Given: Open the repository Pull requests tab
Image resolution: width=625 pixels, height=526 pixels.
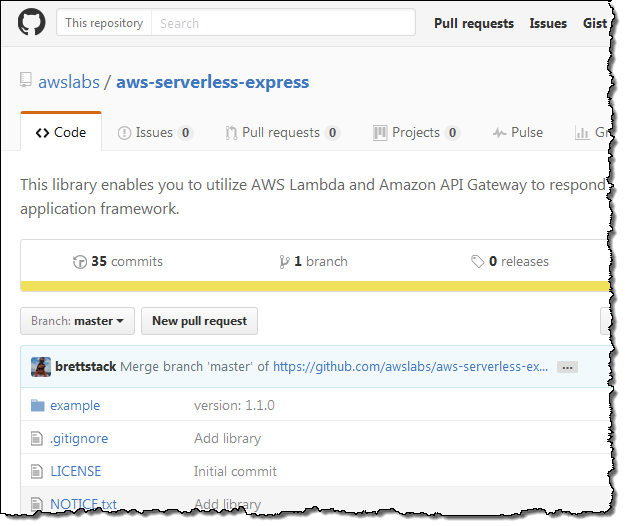Looking at the screenshot, I should (281, 132).
